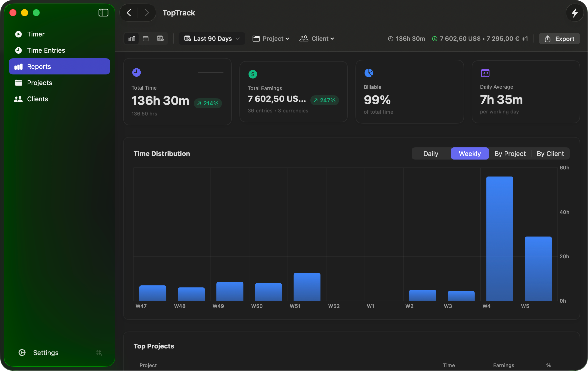Click the Export button
Viewport: 588px width, 371px height.
pyautogui.click(x=559, y=38)
